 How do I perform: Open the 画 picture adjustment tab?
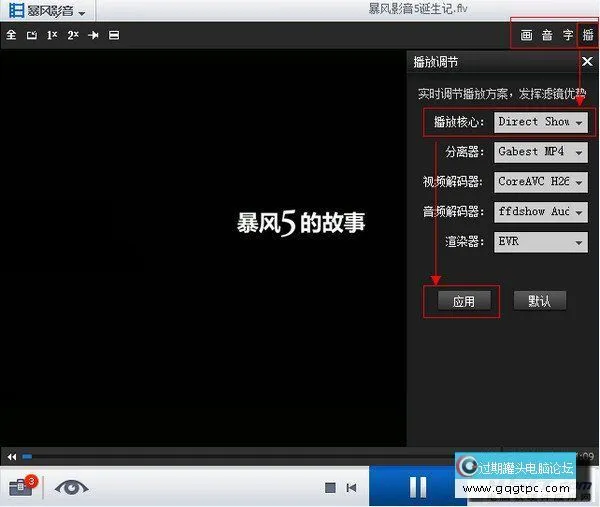tap(526, 35)
